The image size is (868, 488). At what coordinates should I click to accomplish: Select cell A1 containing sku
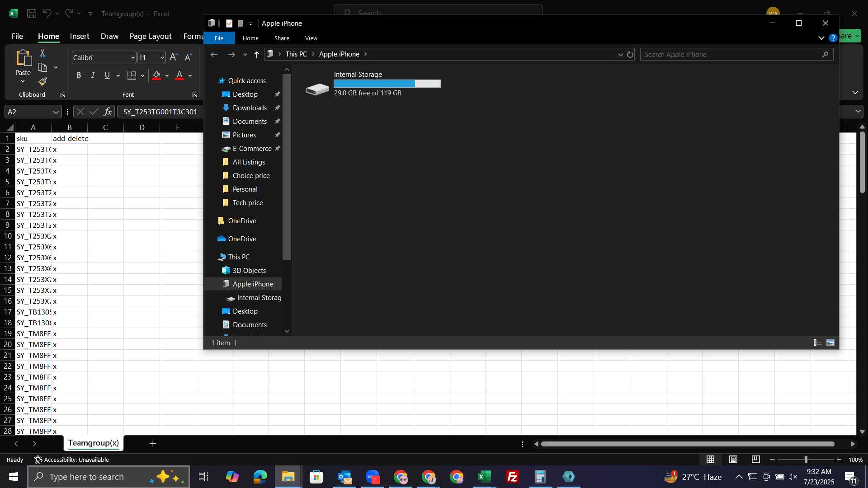tap(33, 138)
